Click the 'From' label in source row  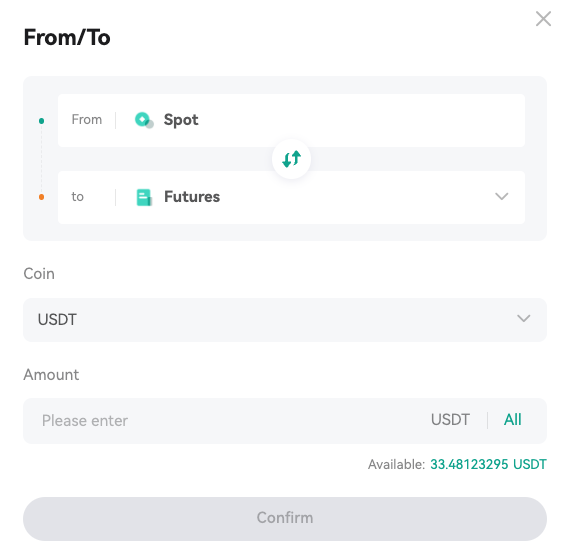coord(87,119)
